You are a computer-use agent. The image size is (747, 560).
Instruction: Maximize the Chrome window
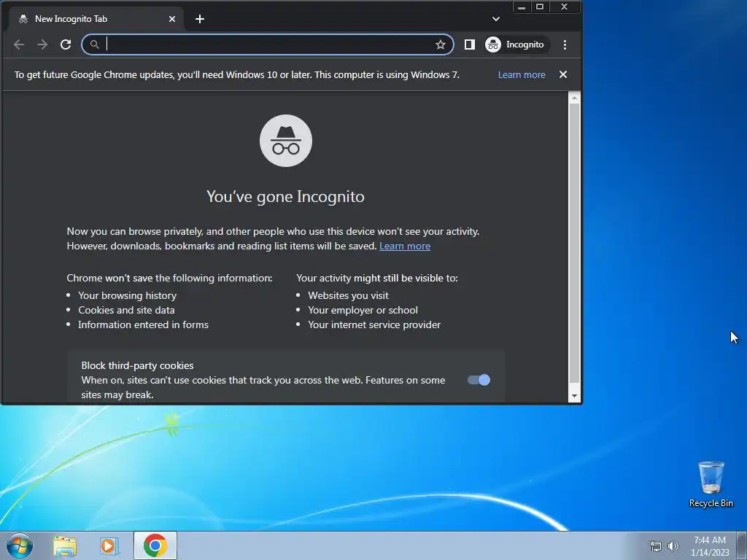(x=540, y=7)
